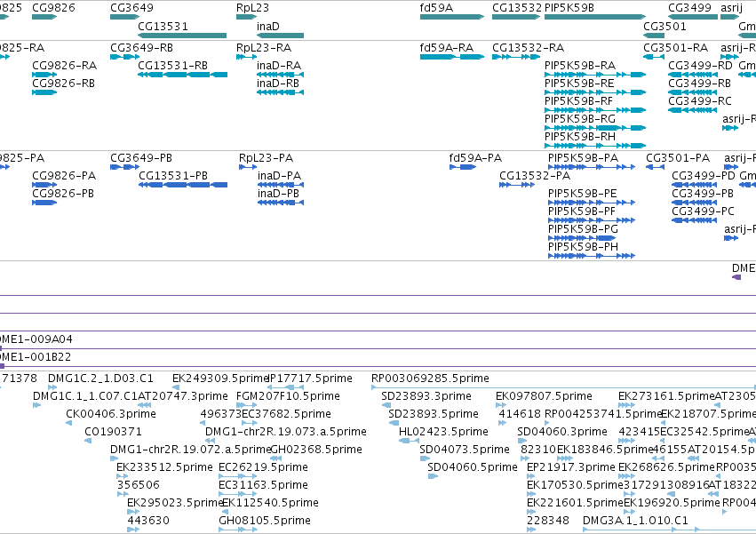Click EST EP21917.3prime
This screenshot has width=756, height=534.
click(x=531, y=476)
